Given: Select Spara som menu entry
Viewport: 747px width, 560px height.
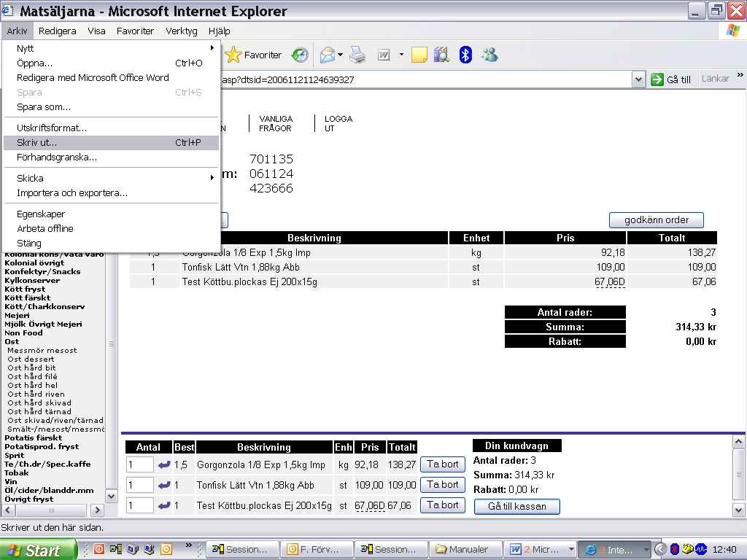Looking at the screenshot, I should tap(111, 106).
